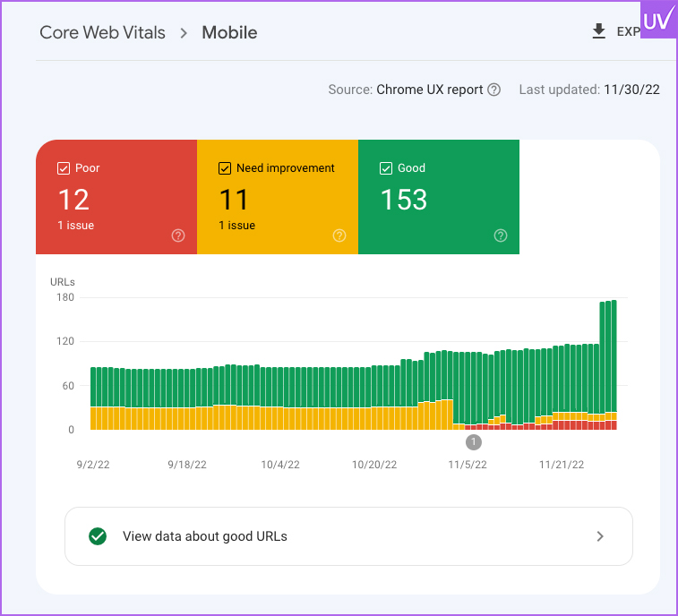Viewport: 678px width, 616px height.
Task: Toggle the Need improvement checkbox
Action: coord(225,168)
